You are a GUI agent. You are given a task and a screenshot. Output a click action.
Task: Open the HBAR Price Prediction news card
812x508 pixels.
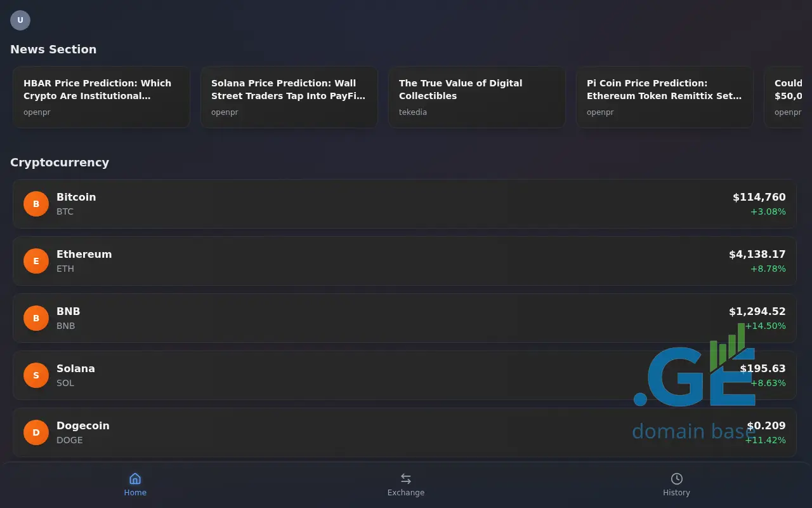tap(101, 97)
